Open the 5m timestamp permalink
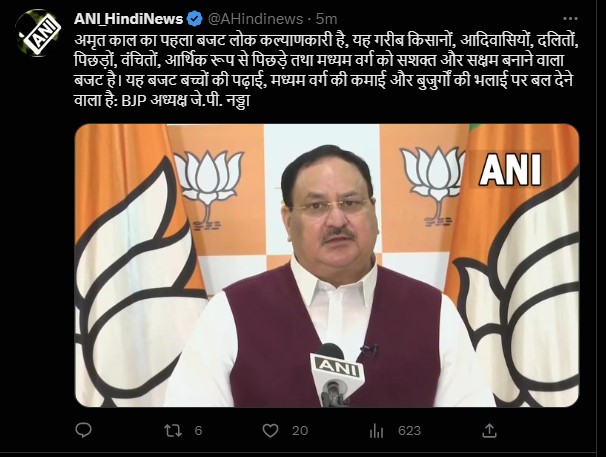The width and height of the screenshot is (606, 457). pyautogui.click(x=326, y=19)
